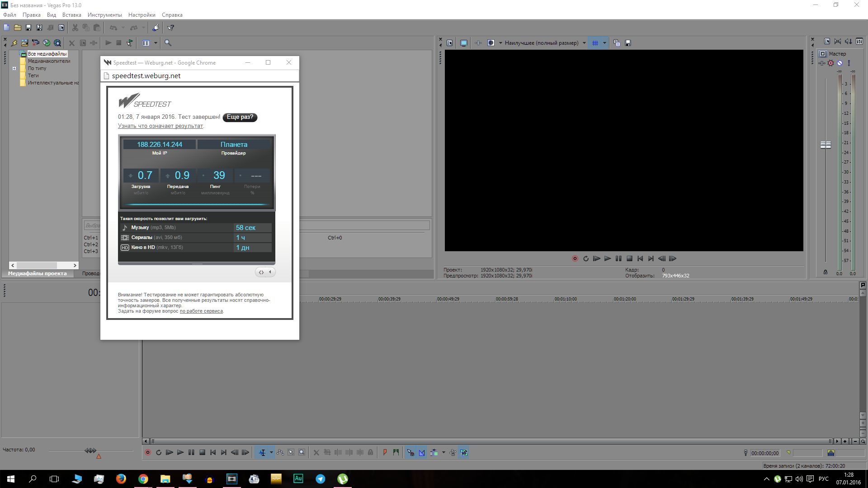Launch uTorrent from the taskbar
Viewport: 868px width, 488px height.
point(343,479)
